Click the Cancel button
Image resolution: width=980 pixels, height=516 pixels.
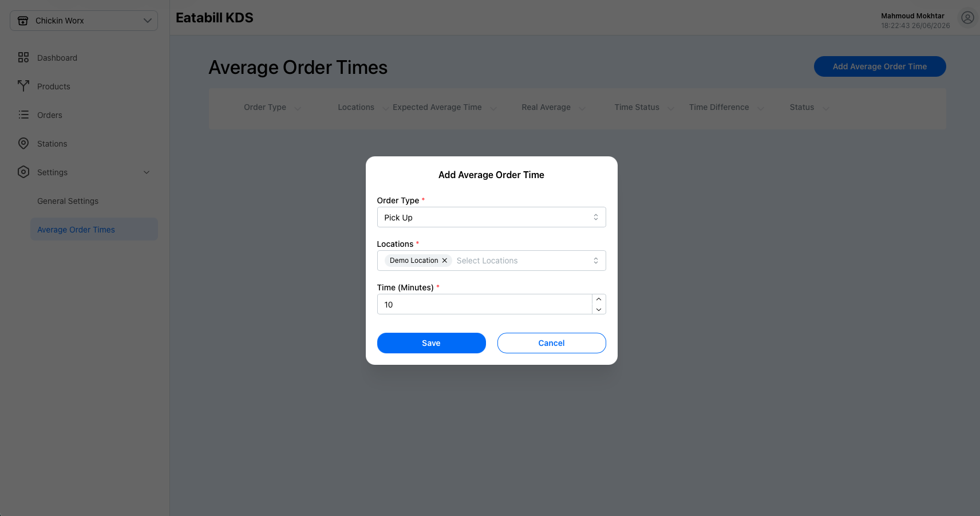tap(551, 343)
